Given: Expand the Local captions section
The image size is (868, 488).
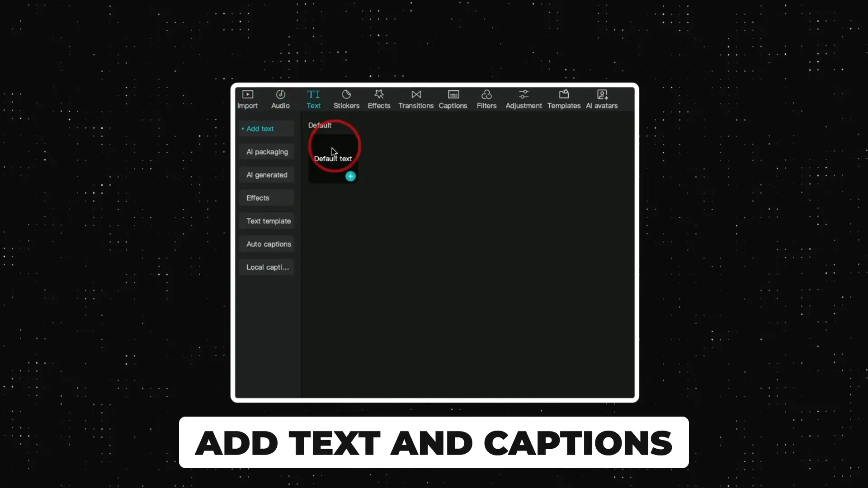Looking at the screenshot, I should tap(267, 267).
